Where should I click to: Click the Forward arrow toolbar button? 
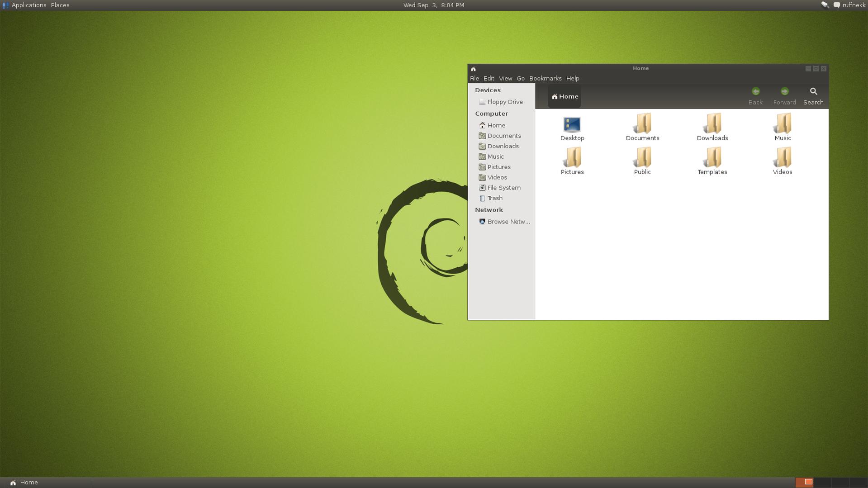pyautogui.click(x=784, y=96)
